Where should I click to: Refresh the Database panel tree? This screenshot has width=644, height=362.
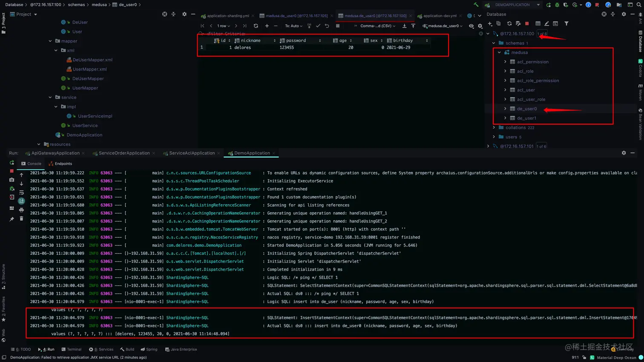(509, 24)
